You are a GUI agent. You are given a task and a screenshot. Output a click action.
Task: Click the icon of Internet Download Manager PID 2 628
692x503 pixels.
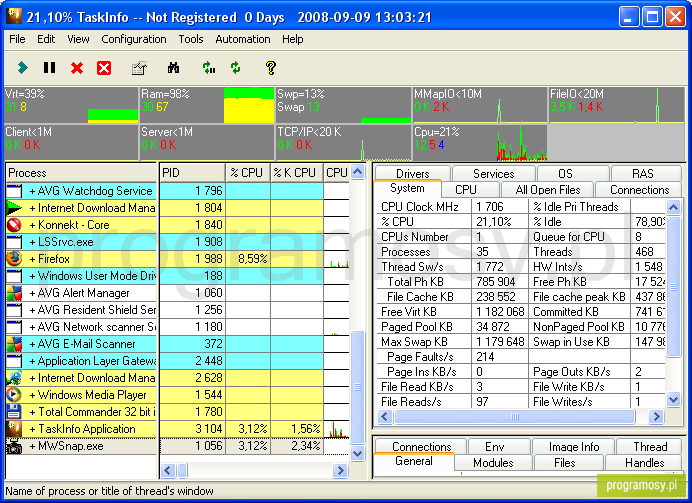14,378
